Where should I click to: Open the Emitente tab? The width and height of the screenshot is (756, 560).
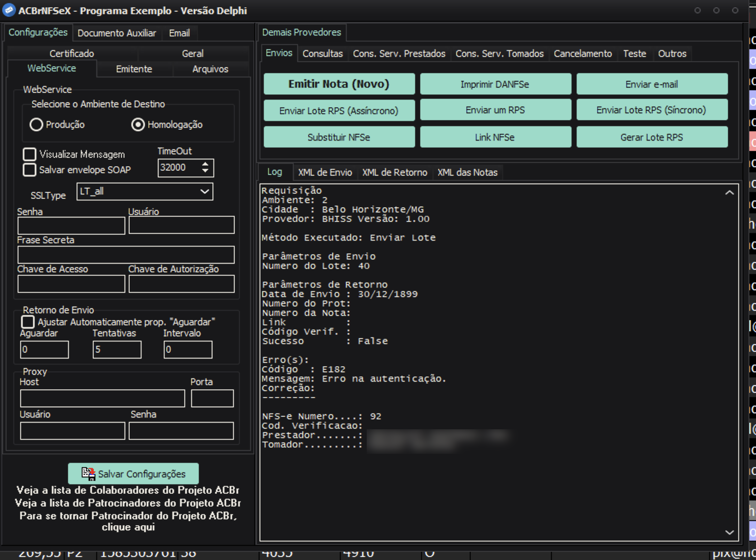[134, 69]
